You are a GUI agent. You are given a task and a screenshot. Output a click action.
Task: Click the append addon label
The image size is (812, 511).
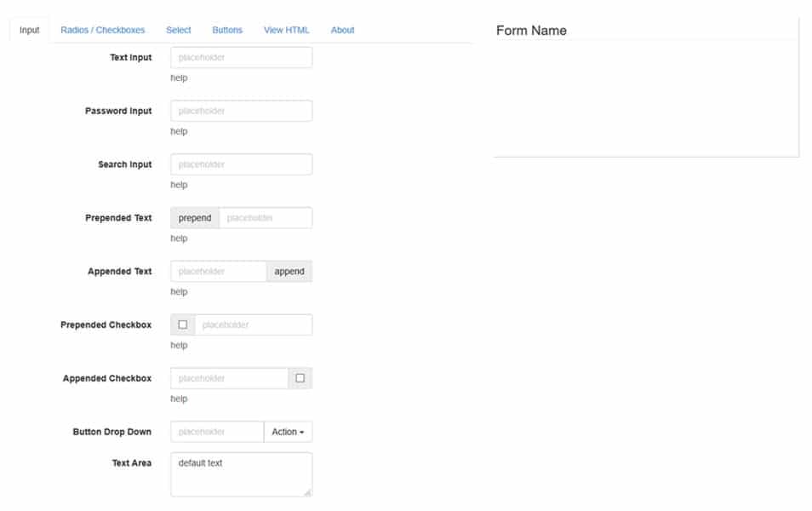289,271
